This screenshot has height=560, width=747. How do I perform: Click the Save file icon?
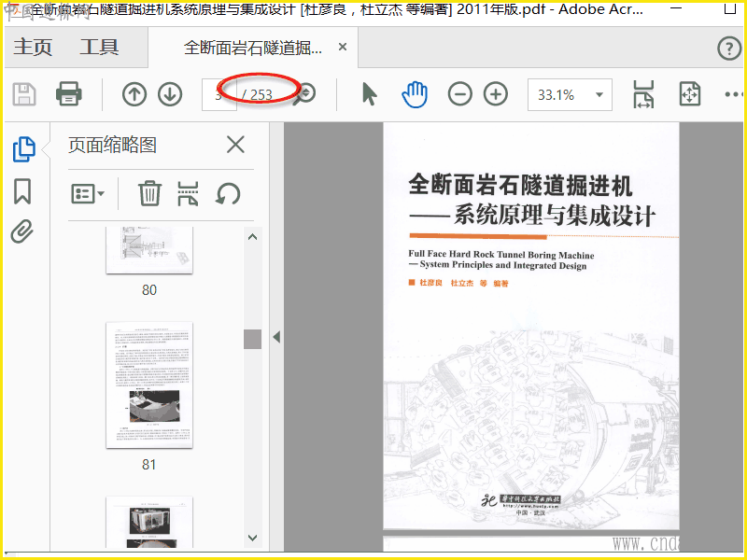coord(24,94)
